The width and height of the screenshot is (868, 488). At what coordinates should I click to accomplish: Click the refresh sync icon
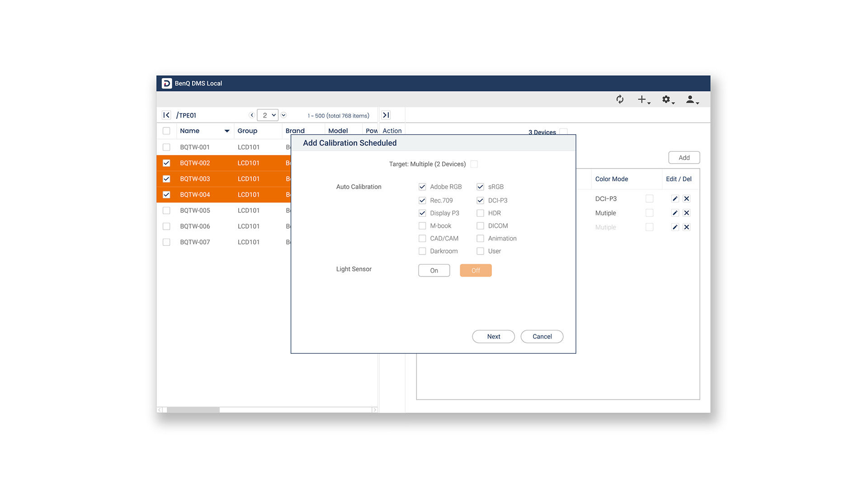click(620, 99)
